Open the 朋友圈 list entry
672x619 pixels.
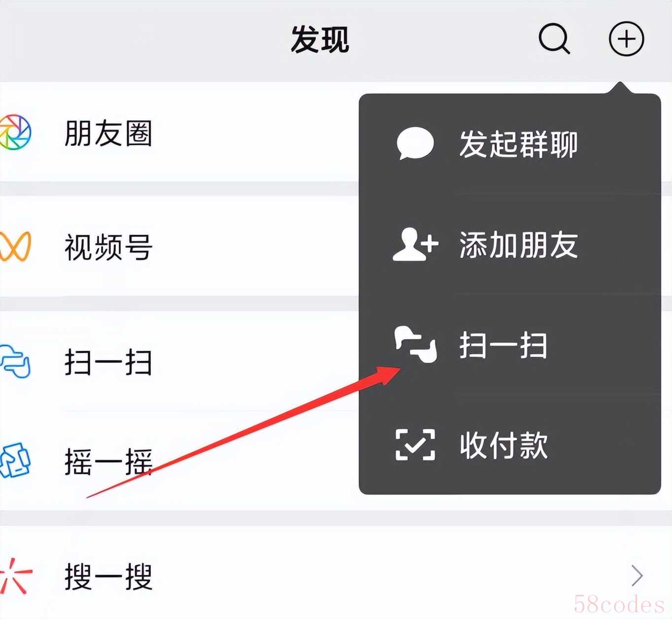click(179, 132)
